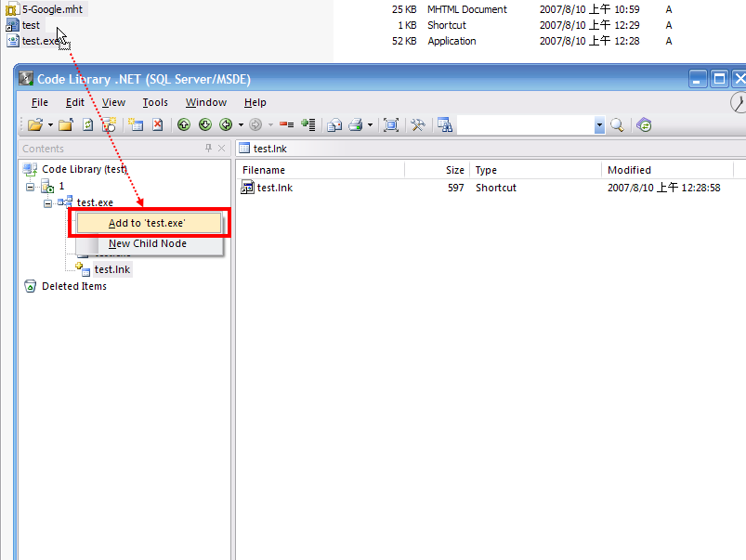Click the test.exe application icon in Explorer
The image size is (746, 560).
coord(12,41)
